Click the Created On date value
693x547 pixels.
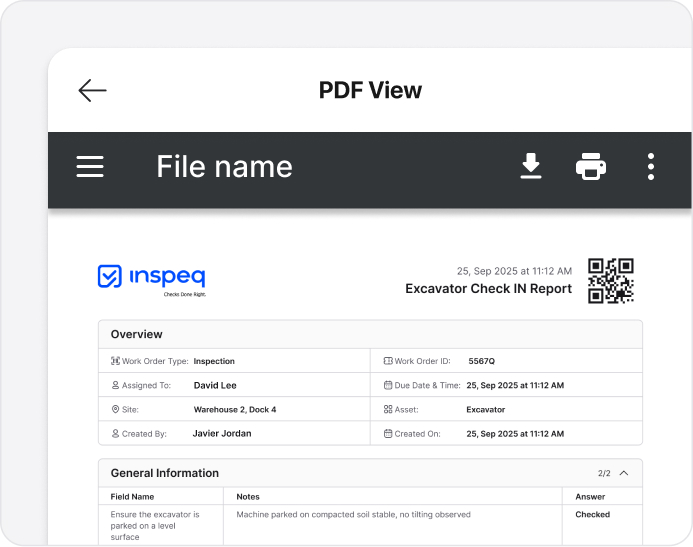(x=515, y=433)
